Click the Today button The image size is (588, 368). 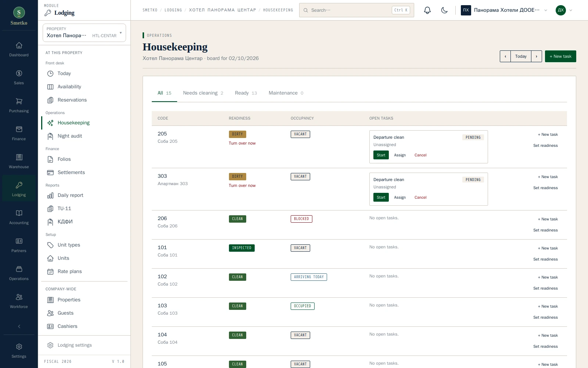click(x=521, y=56)
